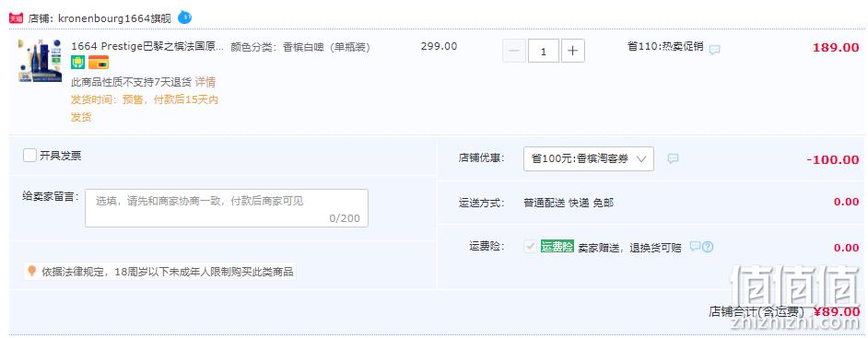Click the quantity input field

(544, 51)
